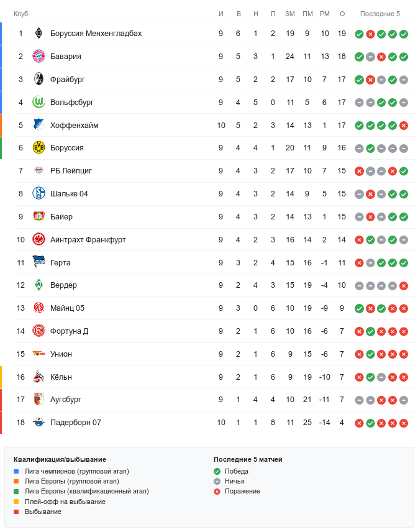
Task: Click the Последние 5 column header
Action: (x=380, y=14)
